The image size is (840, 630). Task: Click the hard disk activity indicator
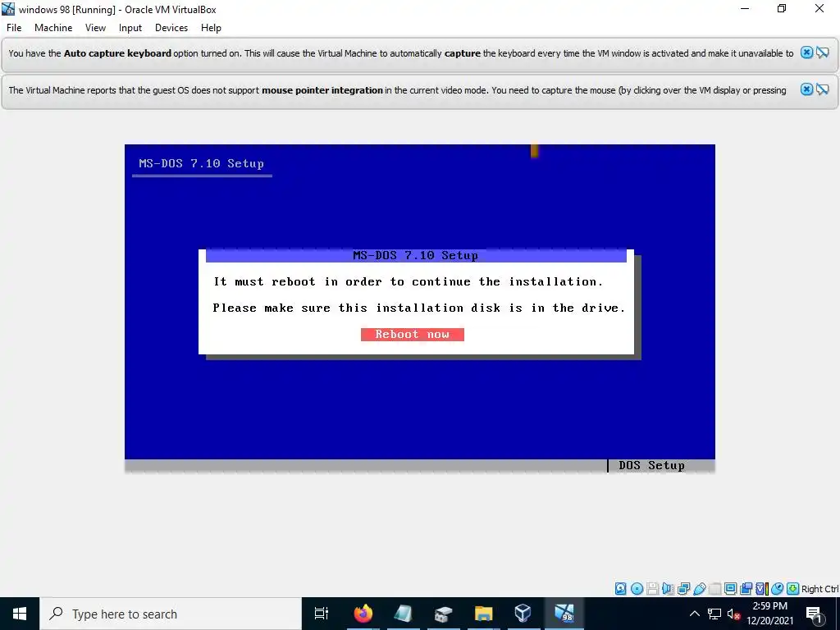click(620, 589)
